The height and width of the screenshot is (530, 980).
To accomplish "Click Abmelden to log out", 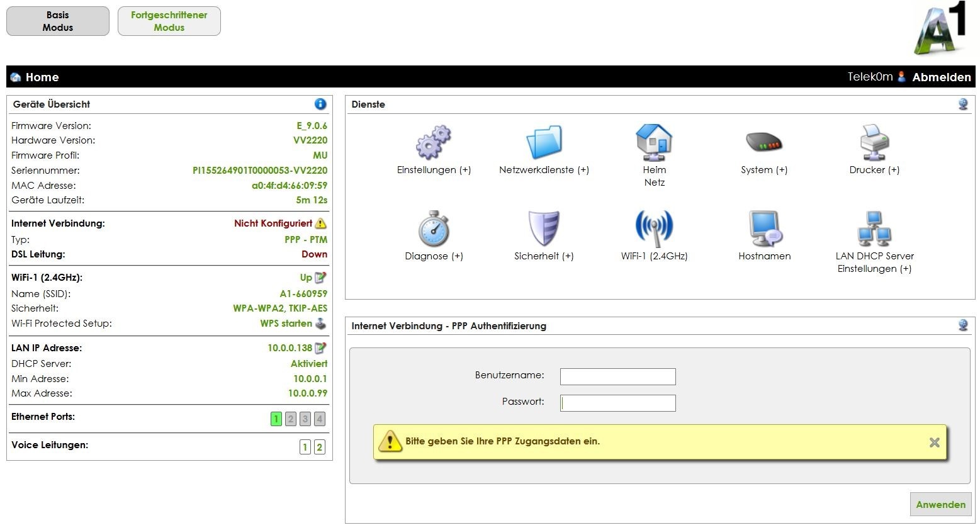I will [941, 77].
